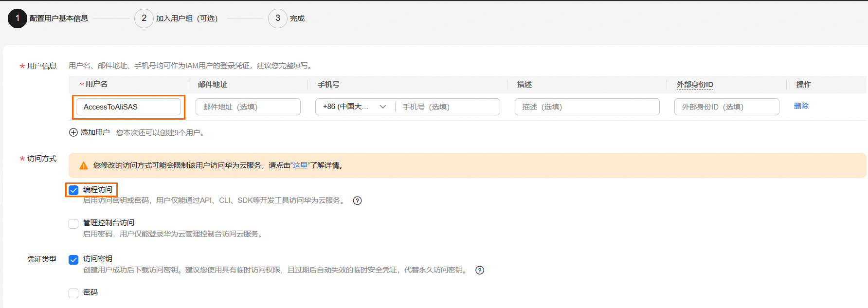Viewport: 868px width, 308px height.
Task: Click the 访问方式 section label
Action: 42,159
